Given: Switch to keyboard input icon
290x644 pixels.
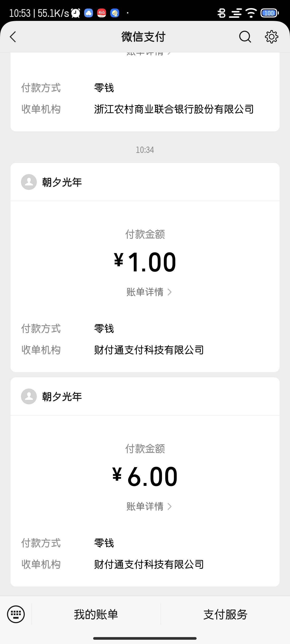Looking at the screenshot, I should click(x=16, y=614).
